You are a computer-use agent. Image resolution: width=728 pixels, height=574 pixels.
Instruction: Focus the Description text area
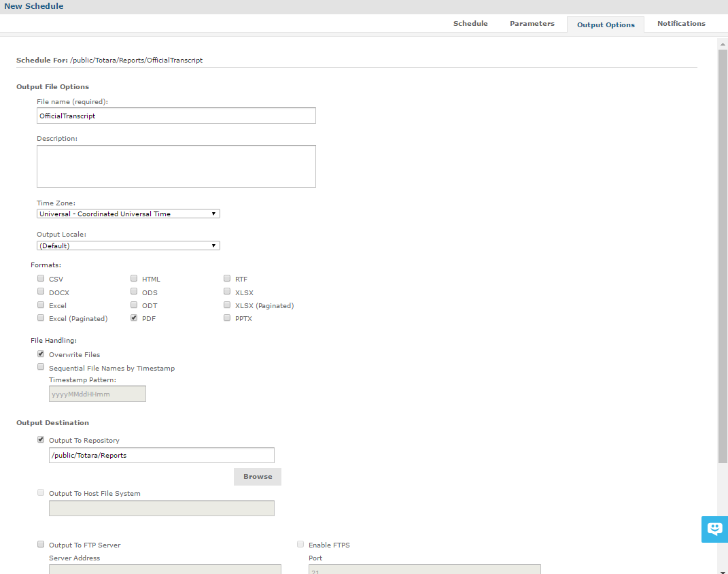[176, 166]
